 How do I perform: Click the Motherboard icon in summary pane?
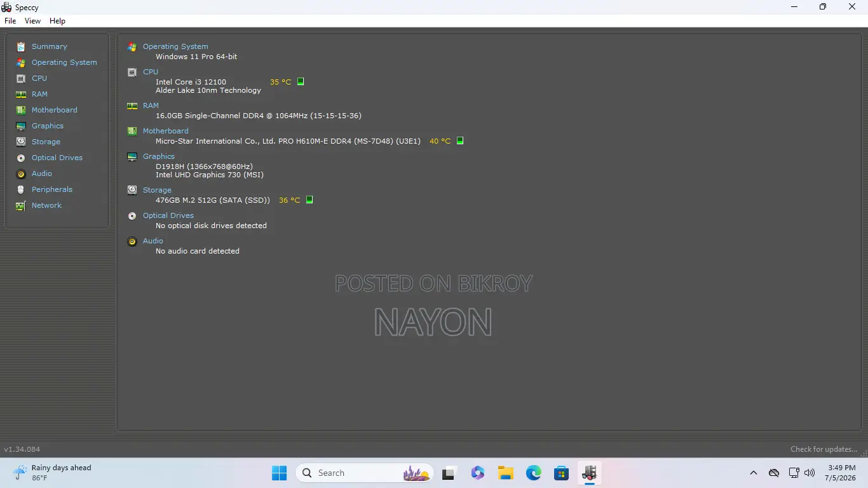coord(132,132)
